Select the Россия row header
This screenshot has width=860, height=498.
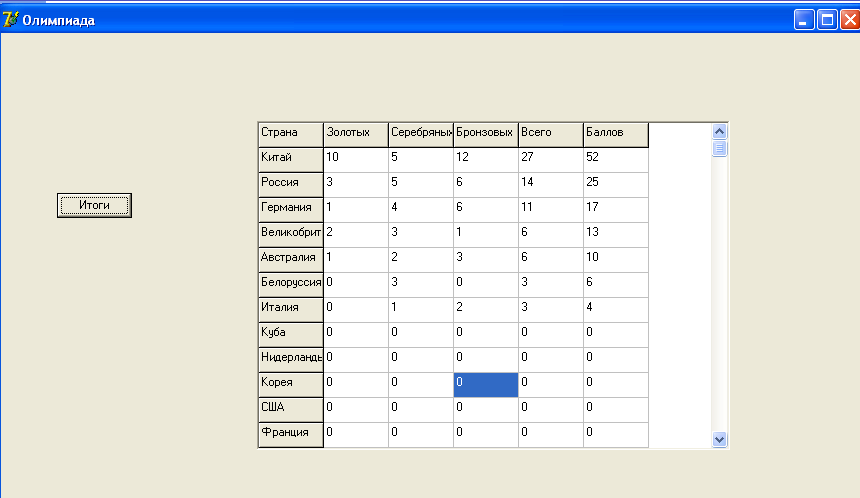tap(291, 185)
